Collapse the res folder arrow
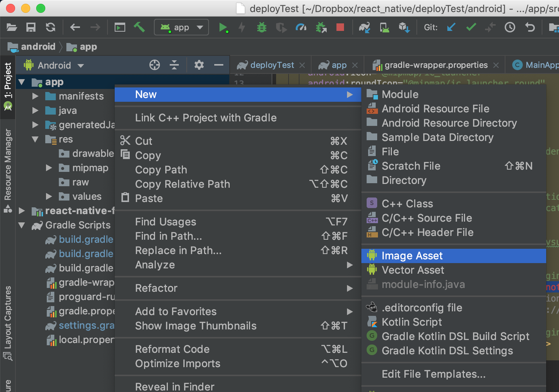 [x=35, y=139]
